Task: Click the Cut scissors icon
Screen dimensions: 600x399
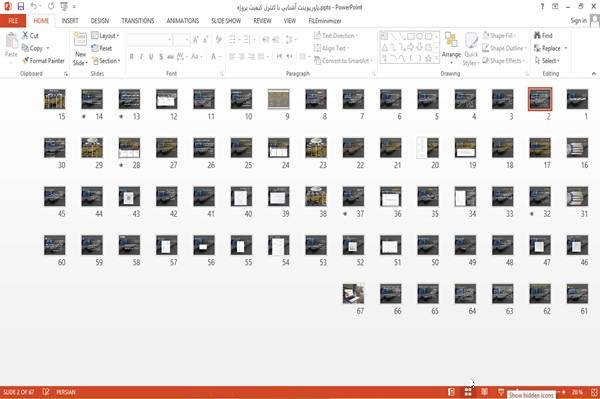Action: coord(25,35)
